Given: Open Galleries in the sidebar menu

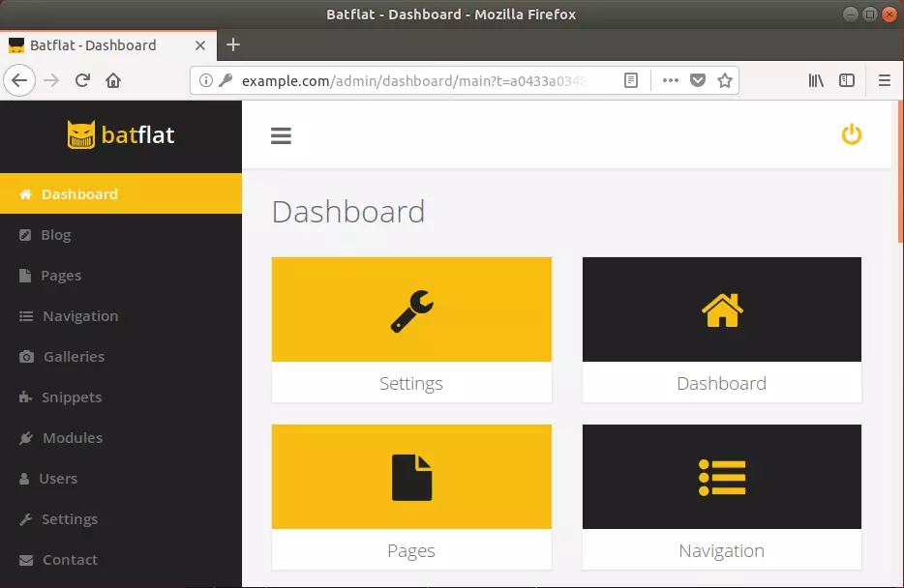Looking at the screenshot, I should tap(120, 357).
